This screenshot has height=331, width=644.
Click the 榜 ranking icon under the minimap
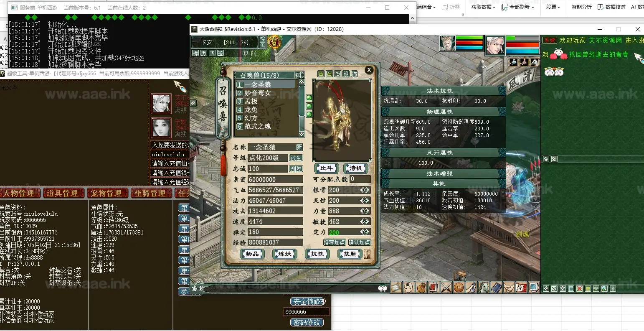[195, 53]
